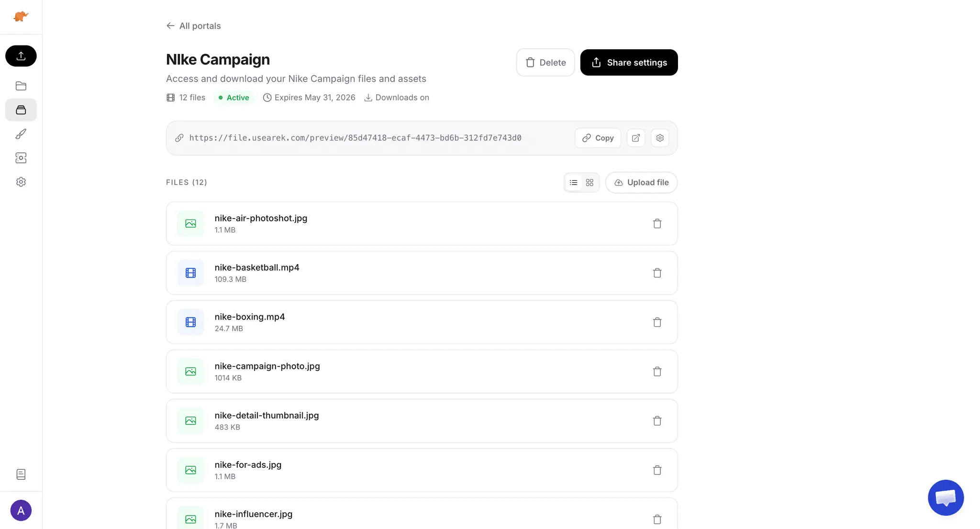The width and height of the screenshot is (980, 529).
Task: Delete nike-for-ads.jpg with trash icon
Action: 657,470
